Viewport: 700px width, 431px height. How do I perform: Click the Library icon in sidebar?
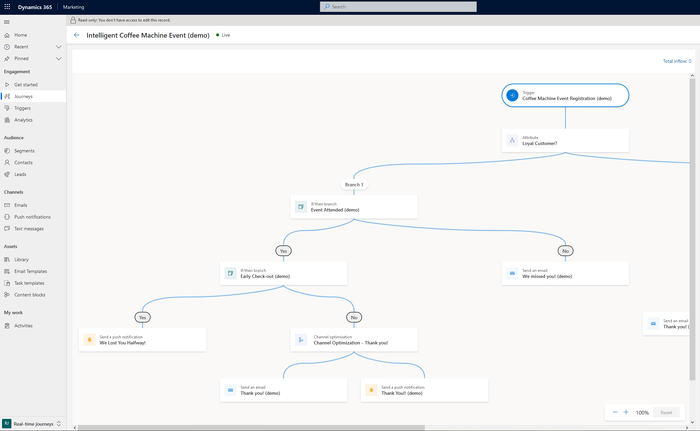click(x=7, y=259)
